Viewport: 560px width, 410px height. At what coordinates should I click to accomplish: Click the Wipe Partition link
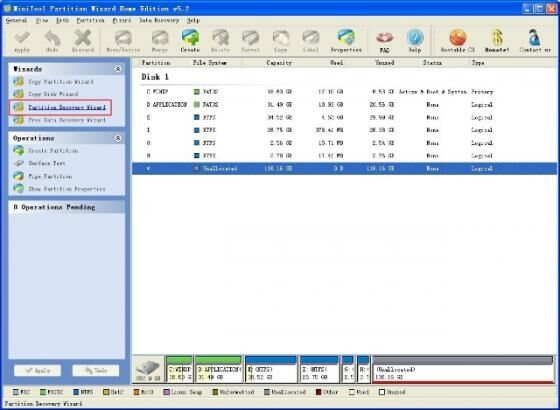[x=50, y=176]
